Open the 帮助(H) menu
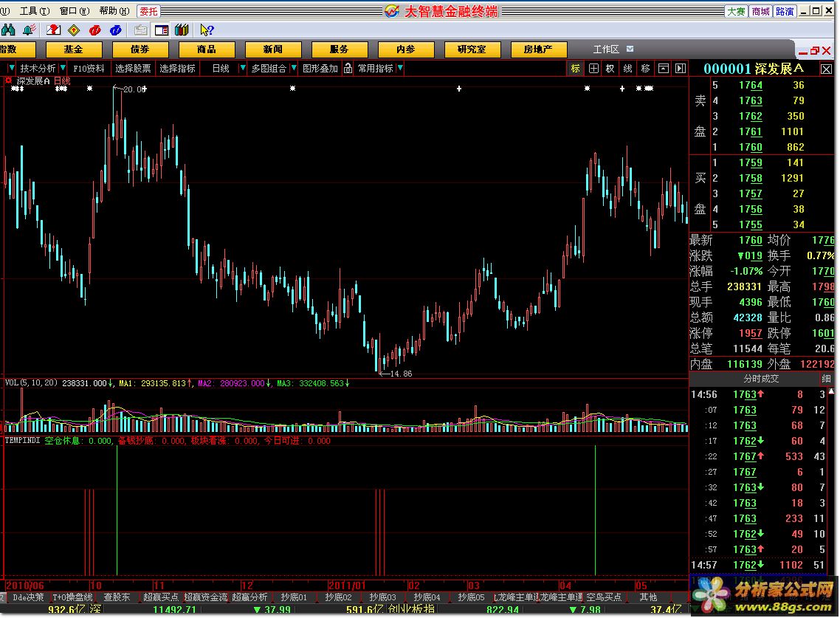Image resolution: width=840 pixels, height=618 pixels. [114, 11]
